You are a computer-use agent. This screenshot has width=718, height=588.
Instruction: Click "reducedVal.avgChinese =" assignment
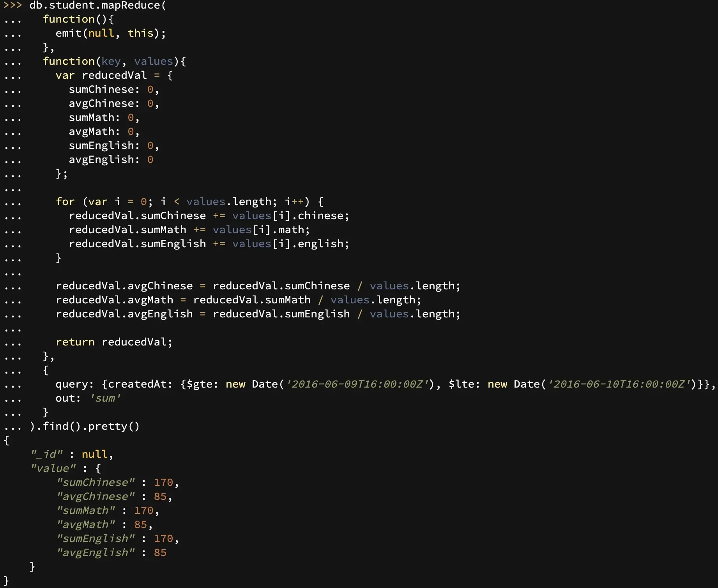coord(131,286)
